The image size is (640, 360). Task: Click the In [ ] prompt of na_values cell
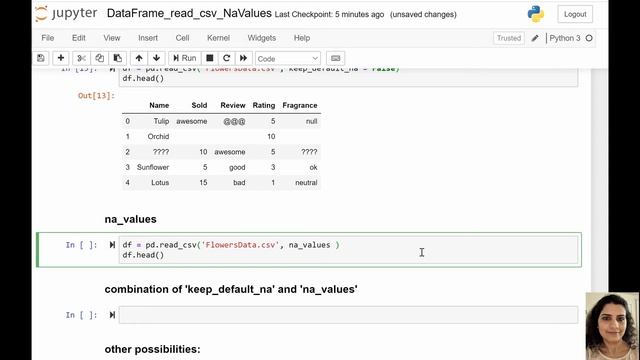[82, 245]
